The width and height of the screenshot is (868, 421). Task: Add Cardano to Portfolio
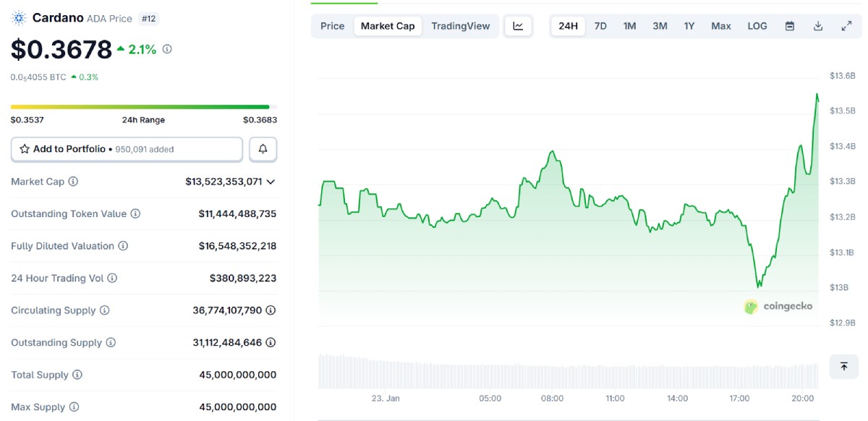(x=127, y=149)
